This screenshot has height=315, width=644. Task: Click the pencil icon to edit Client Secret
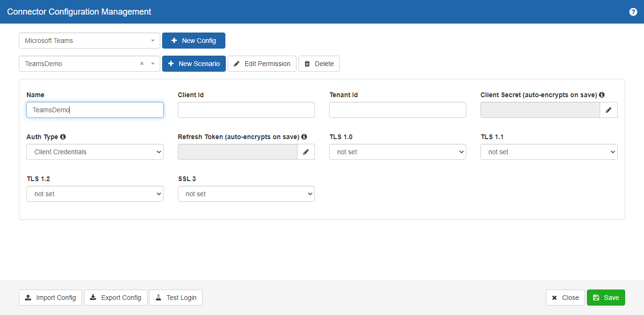point(609,109)
